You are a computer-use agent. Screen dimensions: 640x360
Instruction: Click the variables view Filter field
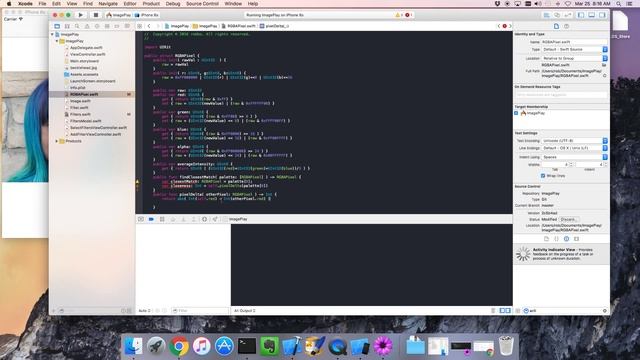[200, 311]
